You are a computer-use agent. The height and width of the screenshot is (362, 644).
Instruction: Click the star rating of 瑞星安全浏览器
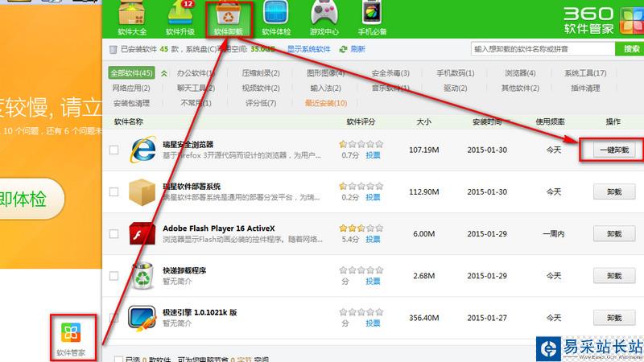click(361, 144)
